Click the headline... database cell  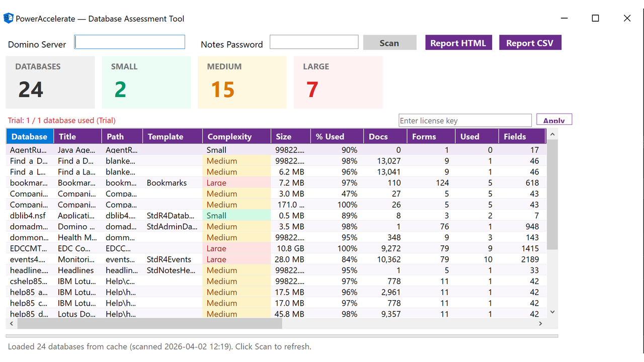[29, 270]
